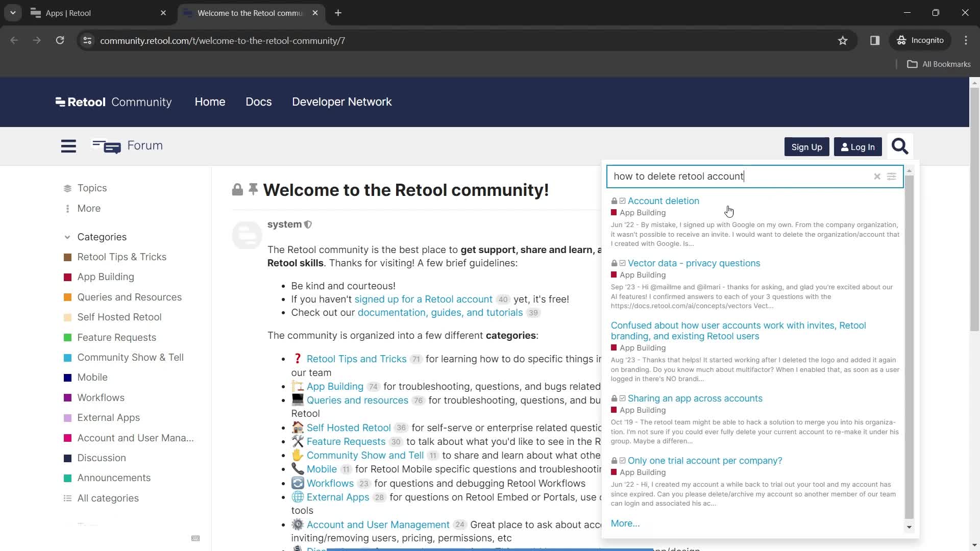This screenshot has width=980, height=551.
Task: Go back to the previous page
Action: click(x=14, y=40)
